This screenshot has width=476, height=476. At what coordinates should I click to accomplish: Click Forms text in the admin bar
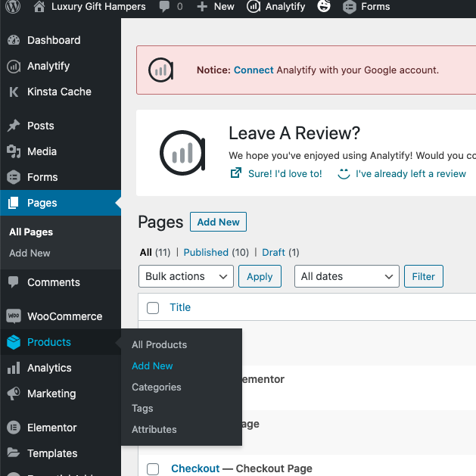tap(375, 6)
